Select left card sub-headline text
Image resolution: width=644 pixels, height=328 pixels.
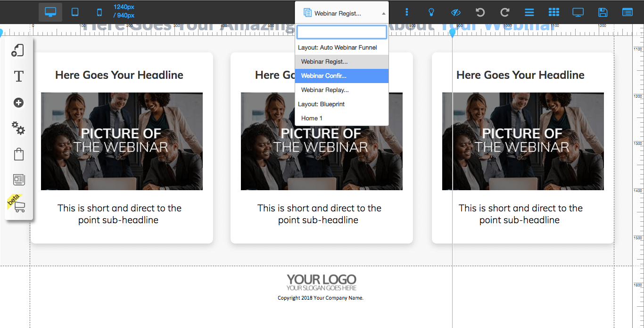[119, 214]
